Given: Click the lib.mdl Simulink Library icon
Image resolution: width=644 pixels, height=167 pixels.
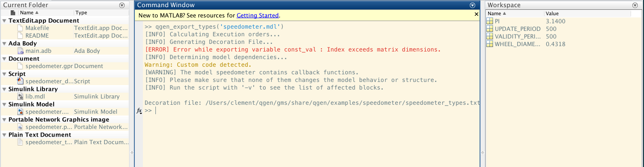Looking at the screenshot, I should [x=21, y=96].
